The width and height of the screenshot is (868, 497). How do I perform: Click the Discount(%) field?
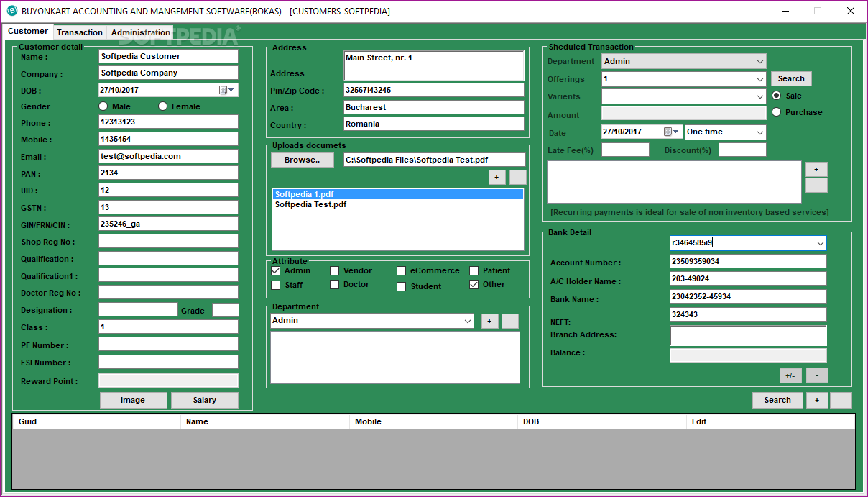coord(742,150)
